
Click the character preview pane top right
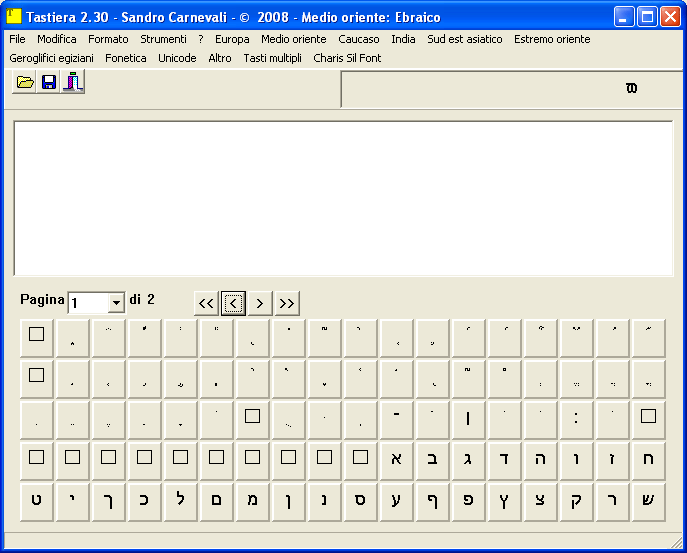[512, 89]
